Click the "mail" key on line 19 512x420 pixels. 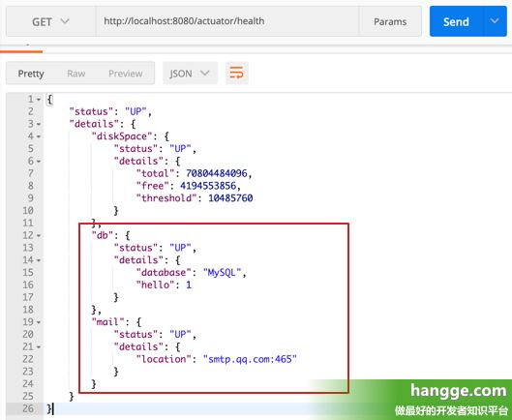107,322
